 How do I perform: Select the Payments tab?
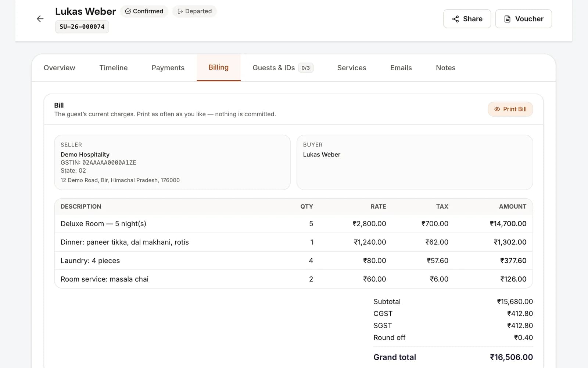click(x=168, y=68)
